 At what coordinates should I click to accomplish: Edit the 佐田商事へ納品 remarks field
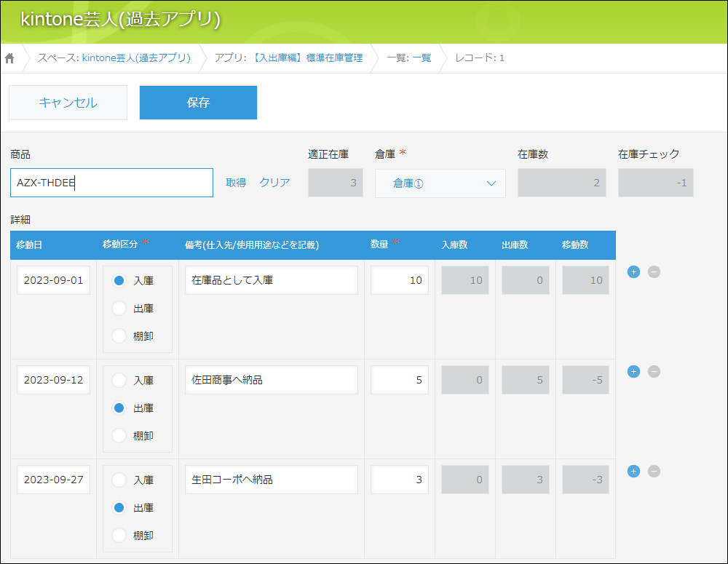271,380
